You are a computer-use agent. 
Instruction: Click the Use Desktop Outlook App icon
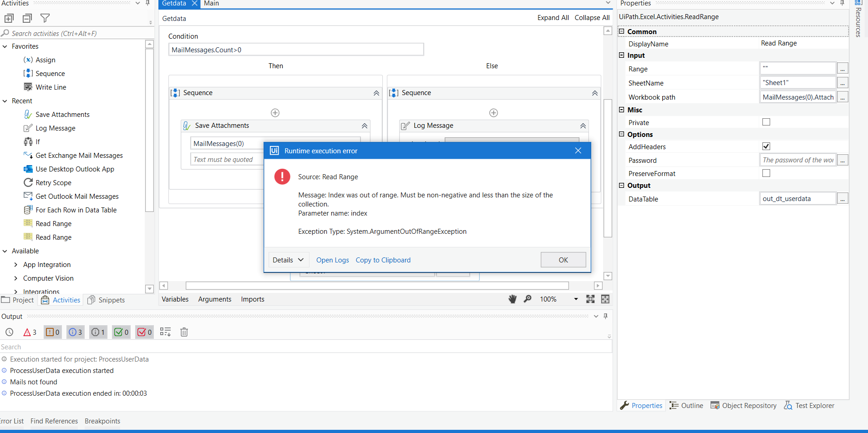pos(28,169)
